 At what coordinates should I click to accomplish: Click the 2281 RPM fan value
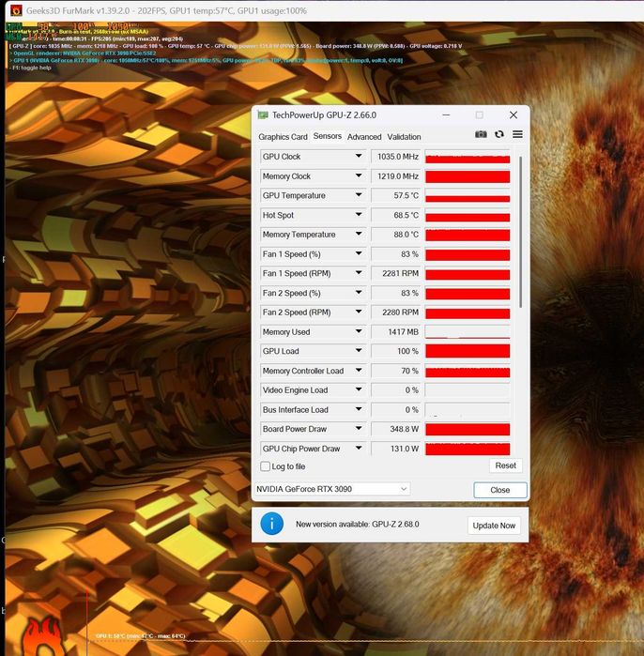pyautogui.click(x=395, y=273)
